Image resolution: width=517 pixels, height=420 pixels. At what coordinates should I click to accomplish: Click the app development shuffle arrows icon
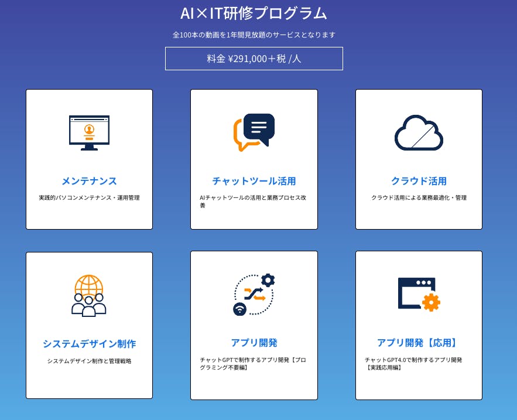click(254, 295)
